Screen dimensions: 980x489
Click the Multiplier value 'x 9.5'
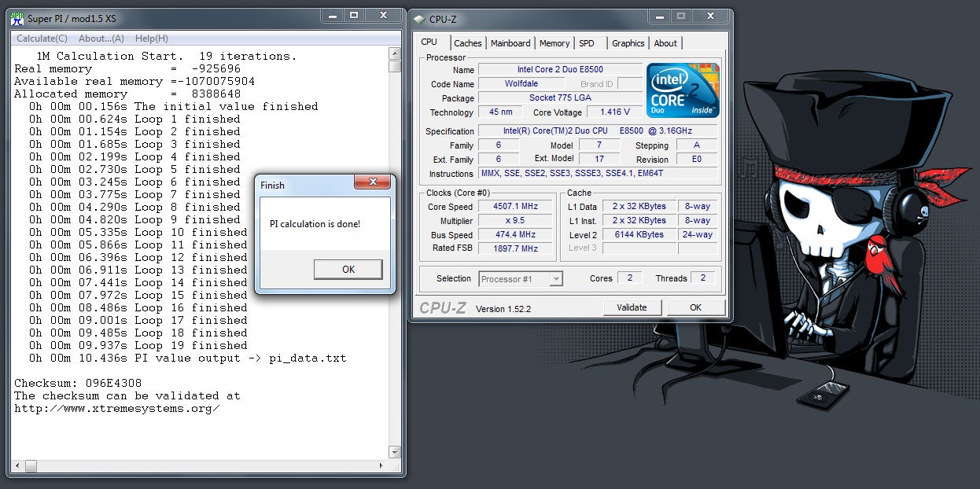click(x=515, y=221)
